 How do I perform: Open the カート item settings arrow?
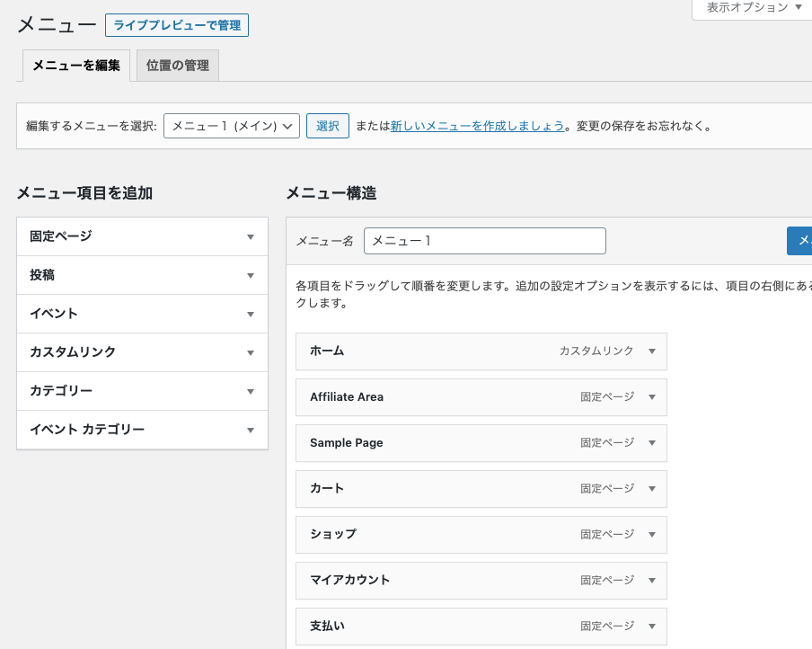tap(652, 489)
